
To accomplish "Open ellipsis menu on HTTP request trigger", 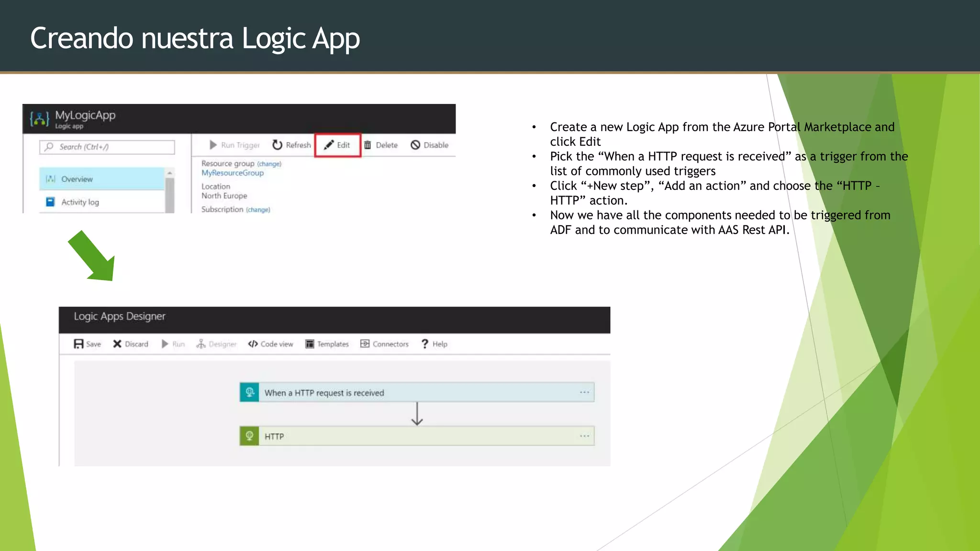I will pyautogui.click(x=584, y=392).
